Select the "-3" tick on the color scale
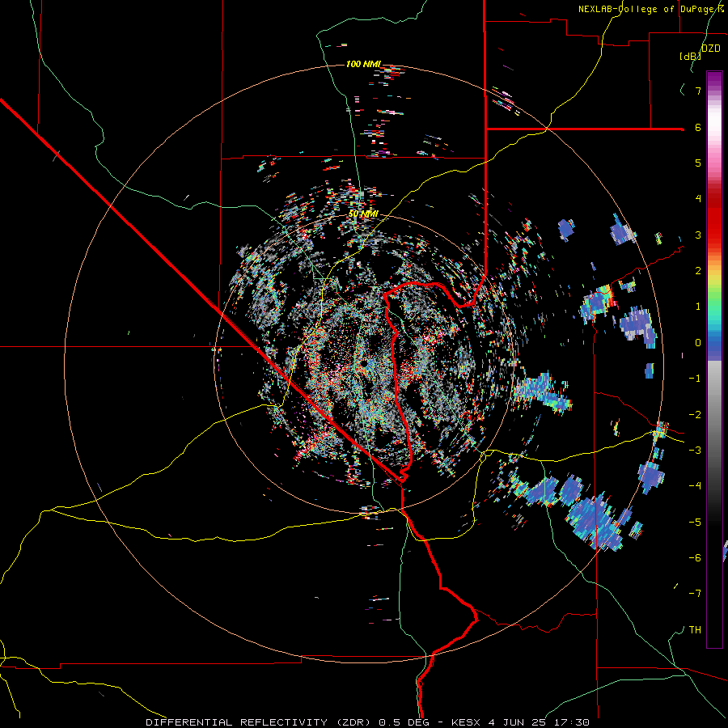Screen dimensions: 728x728 click(x=695, y=451)
